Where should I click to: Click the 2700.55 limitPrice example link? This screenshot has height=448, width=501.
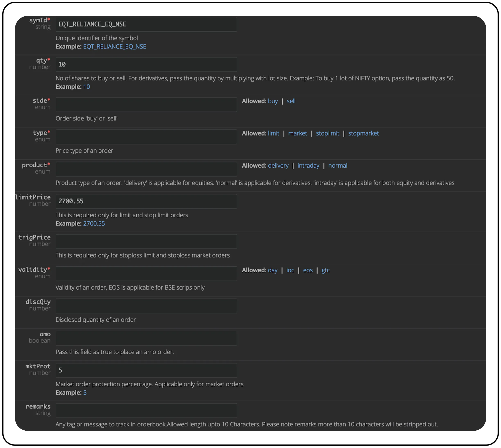(94, 223)
